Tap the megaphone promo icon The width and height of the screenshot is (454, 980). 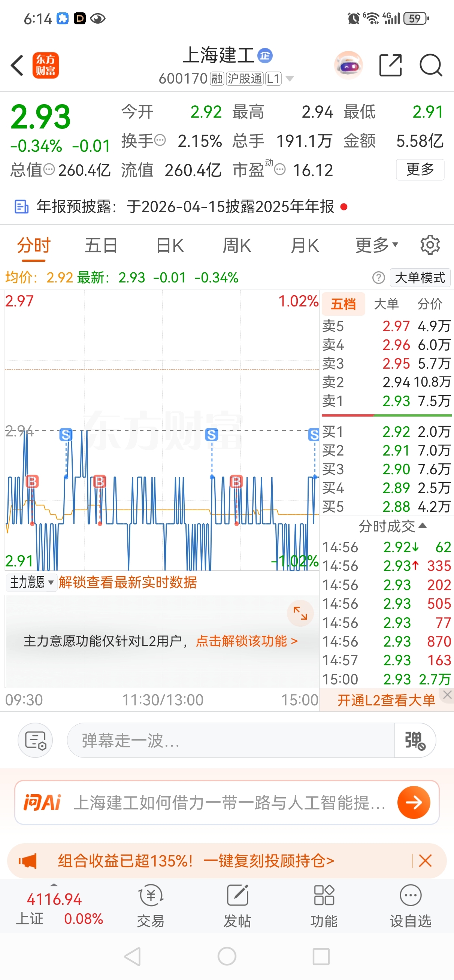click(x=27, y=860)
